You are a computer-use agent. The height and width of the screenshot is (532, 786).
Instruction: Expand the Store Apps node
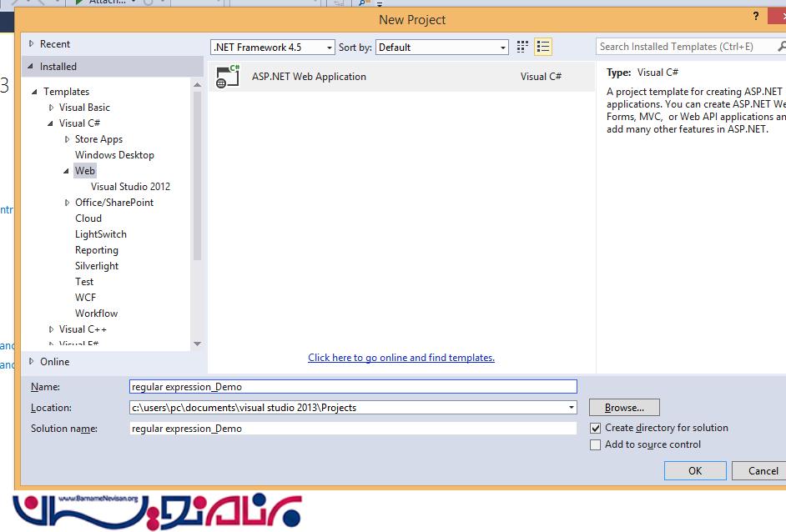68,139
